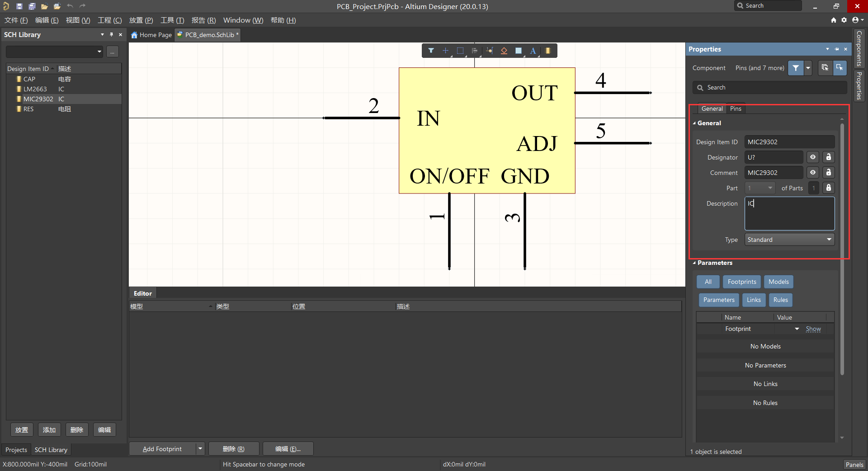Toggle visibility of the Comment field

[x=812, y=172]
